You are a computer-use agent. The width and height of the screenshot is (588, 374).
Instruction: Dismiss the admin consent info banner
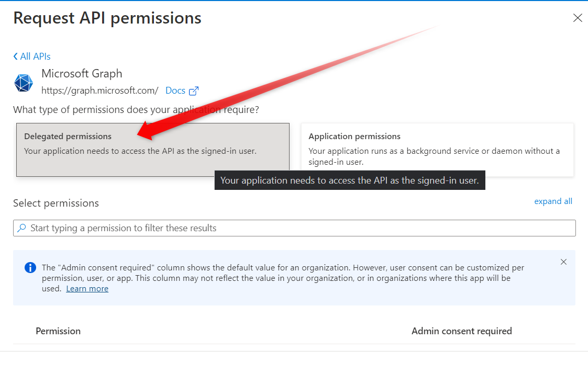click(x=563, y=262)
